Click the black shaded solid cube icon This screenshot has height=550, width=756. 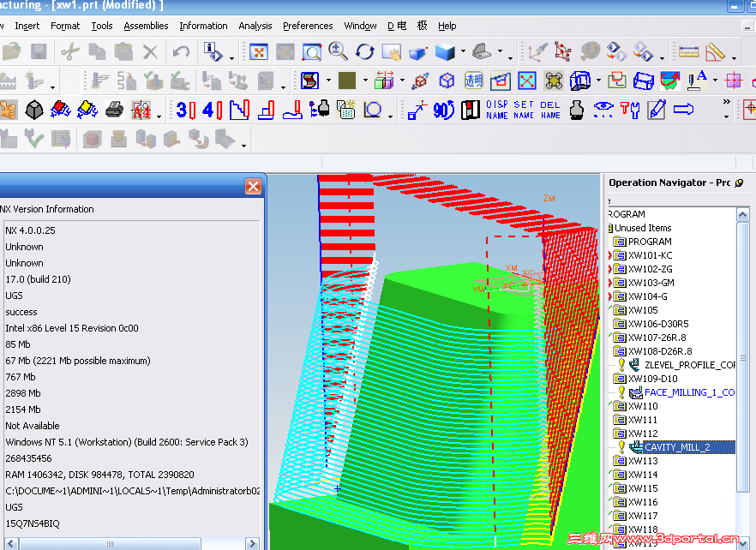click(33, 110)
